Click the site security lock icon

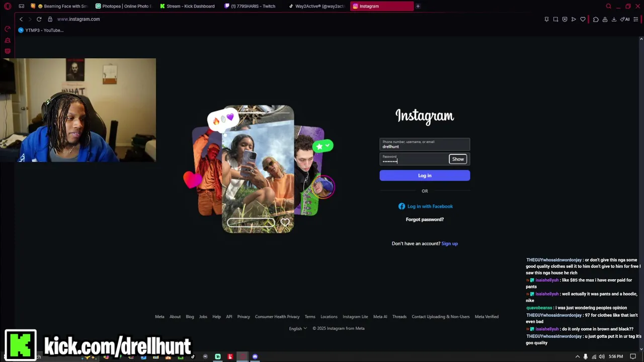[x=50, y=19]
